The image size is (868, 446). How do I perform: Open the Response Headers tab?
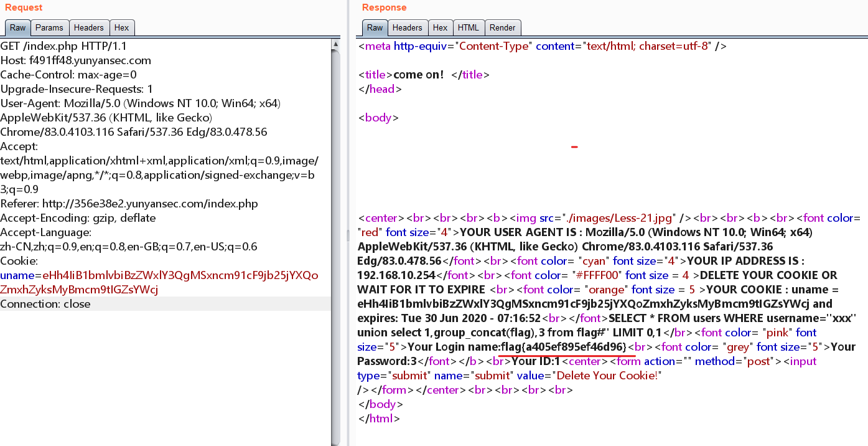point(408,27)
